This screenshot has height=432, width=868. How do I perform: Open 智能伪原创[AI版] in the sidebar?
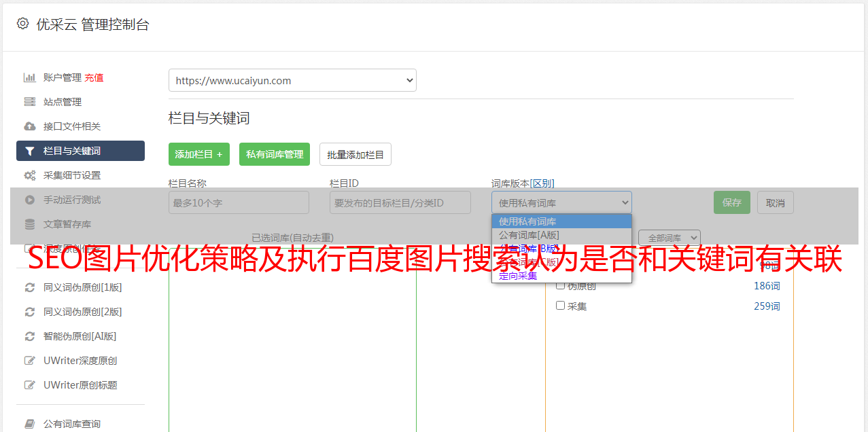pyautogui.click(x=80, y=336)
